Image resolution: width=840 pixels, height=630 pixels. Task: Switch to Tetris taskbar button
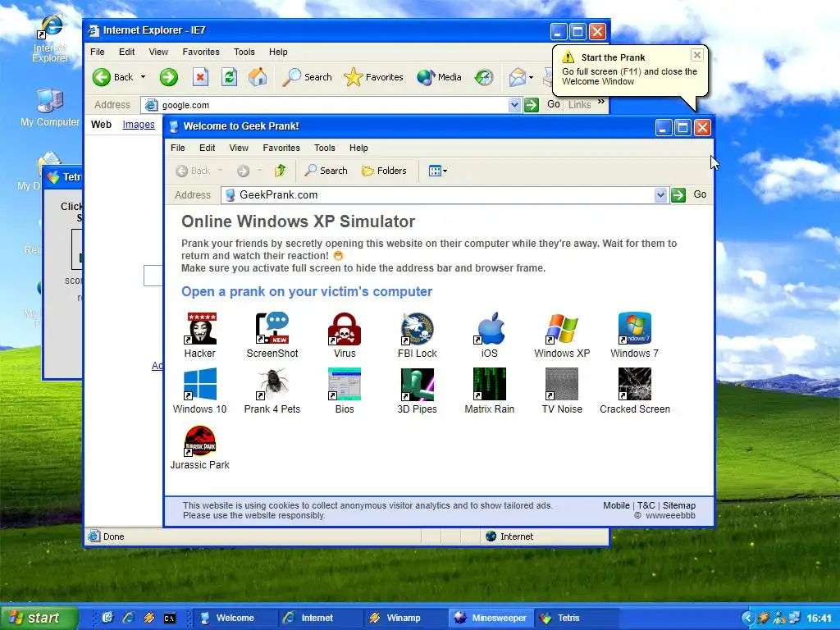tap(576, 618)
